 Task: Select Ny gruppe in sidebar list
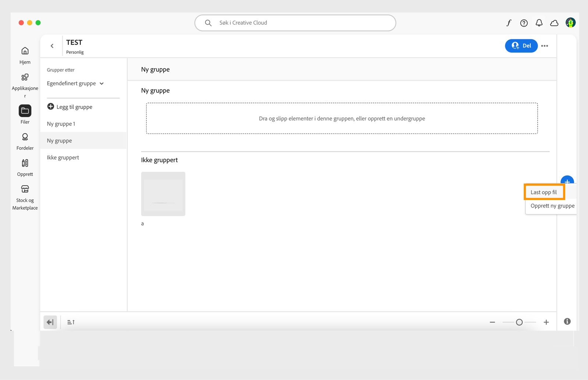83,141
